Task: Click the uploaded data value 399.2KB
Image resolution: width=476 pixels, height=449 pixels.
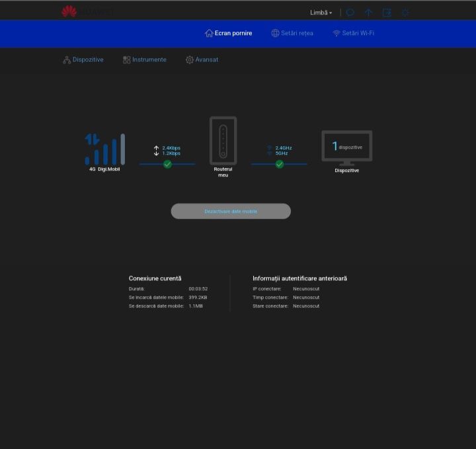Action: 198,297
